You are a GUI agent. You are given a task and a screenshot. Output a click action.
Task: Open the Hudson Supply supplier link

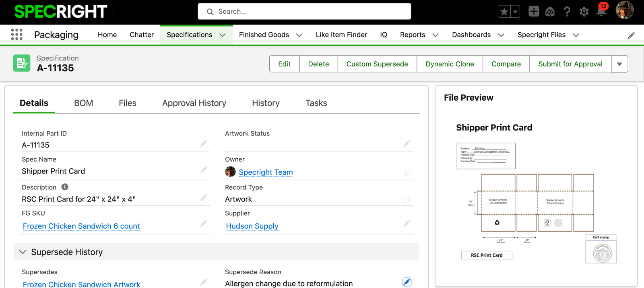coord(252,226)
